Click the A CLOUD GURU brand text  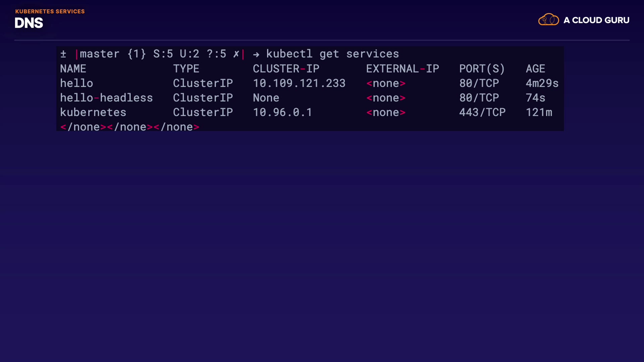click(596, 20)
